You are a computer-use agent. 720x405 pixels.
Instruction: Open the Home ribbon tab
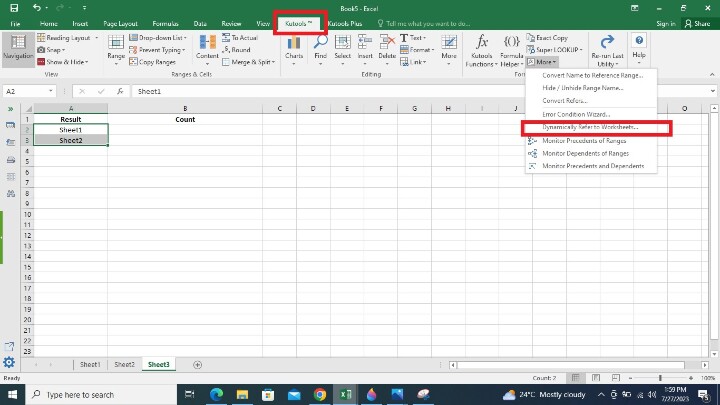point(48,23)
